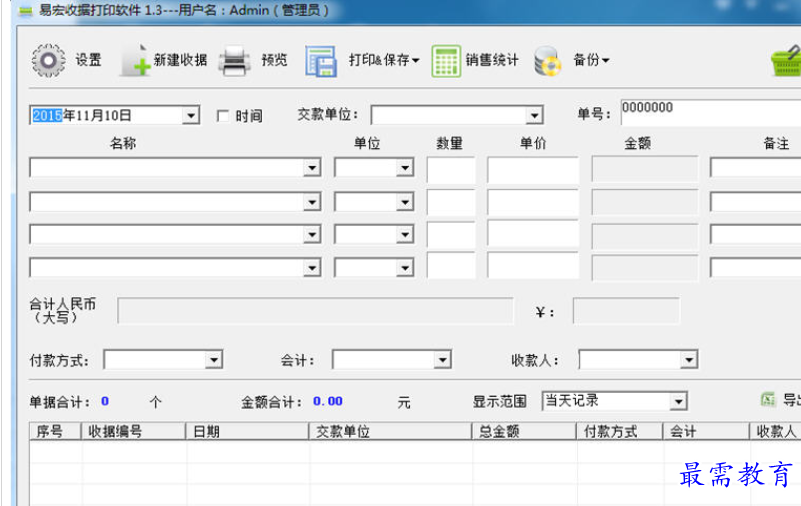Click third row 单价 field

tap(533, 234)
